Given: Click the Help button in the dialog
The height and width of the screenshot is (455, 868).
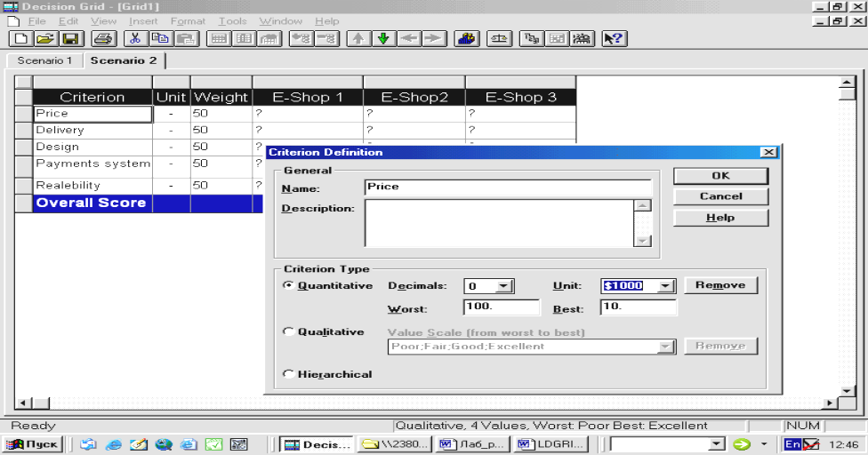Looking at the screenshot, I should 720,218.
